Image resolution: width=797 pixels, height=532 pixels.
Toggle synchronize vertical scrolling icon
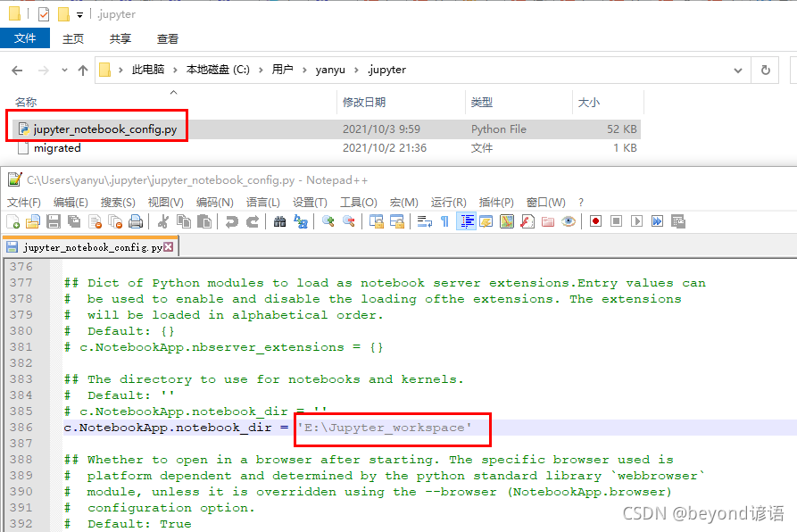[376, 221]
